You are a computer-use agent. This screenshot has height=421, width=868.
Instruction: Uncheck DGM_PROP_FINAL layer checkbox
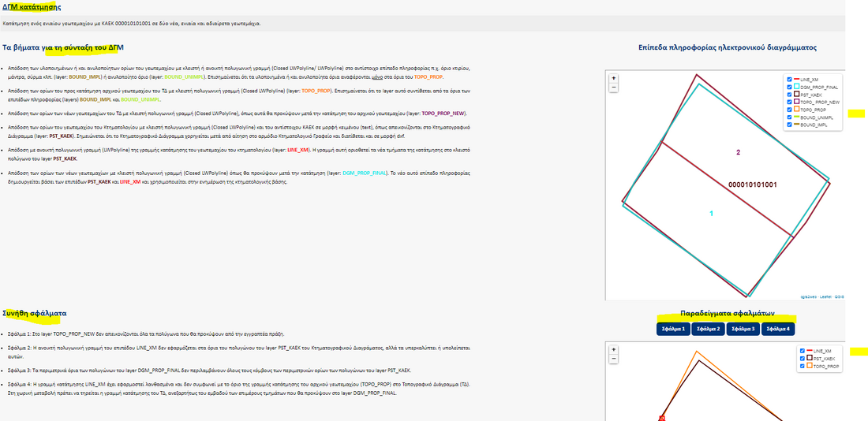click(790, 87)
